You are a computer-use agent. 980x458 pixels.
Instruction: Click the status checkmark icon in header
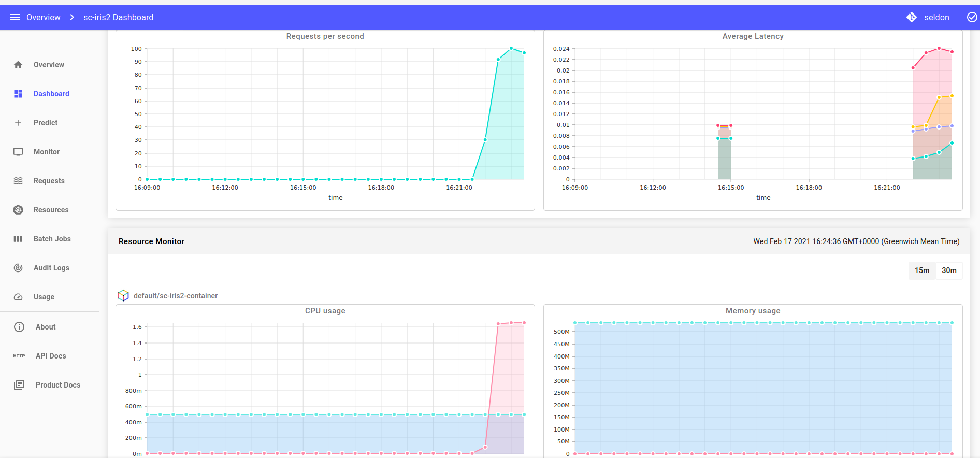point(972,17)
